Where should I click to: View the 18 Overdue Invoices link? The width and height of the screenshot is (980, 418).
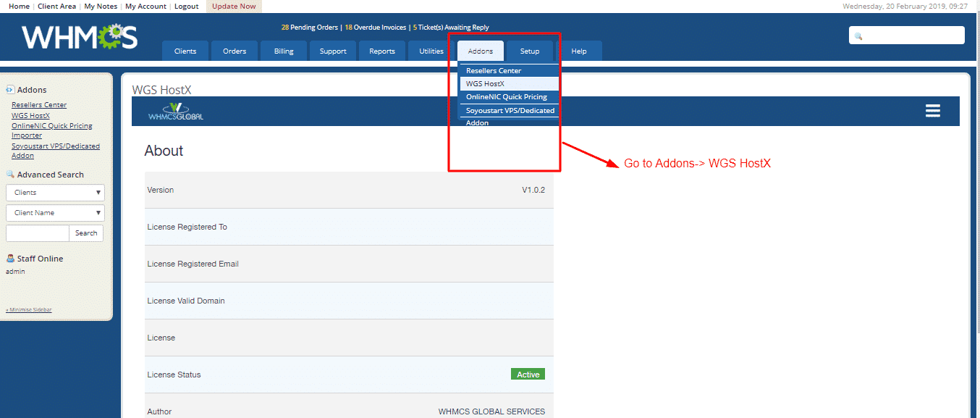coord(376,28)
